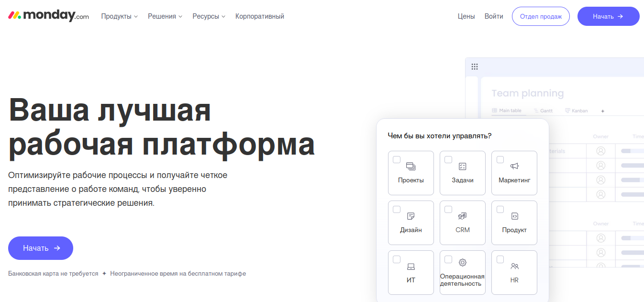Click the HR people icon
Image resolution: width=644 pixels, height=302 pixels.
point(514,266)
